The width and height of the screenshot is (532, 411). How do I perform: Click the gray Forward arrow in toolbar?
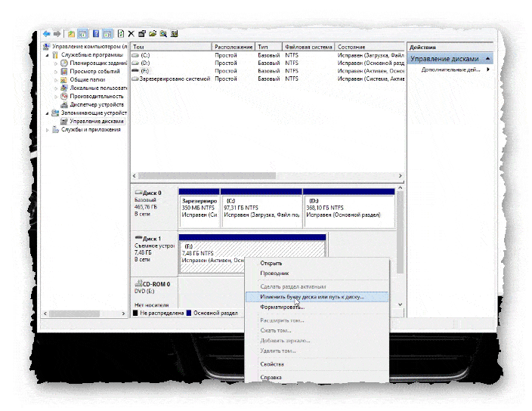[x=57, y=33]
